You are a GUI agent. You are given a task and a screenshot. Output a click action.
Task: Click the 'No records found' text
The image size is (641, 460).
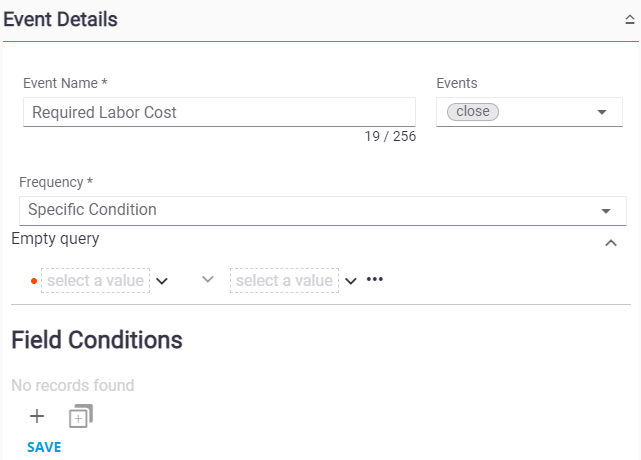[72, 385]
